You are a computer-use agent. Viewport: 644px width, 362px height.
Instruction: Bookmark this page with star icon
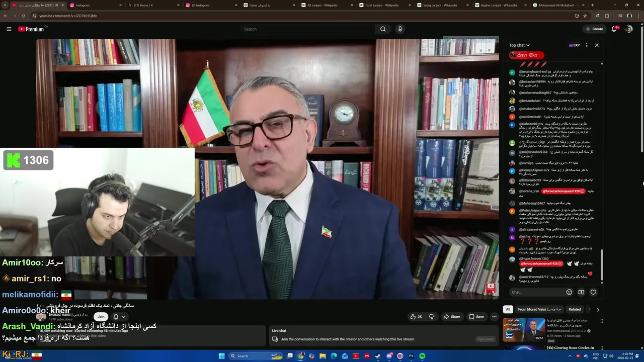pos(585,16)
